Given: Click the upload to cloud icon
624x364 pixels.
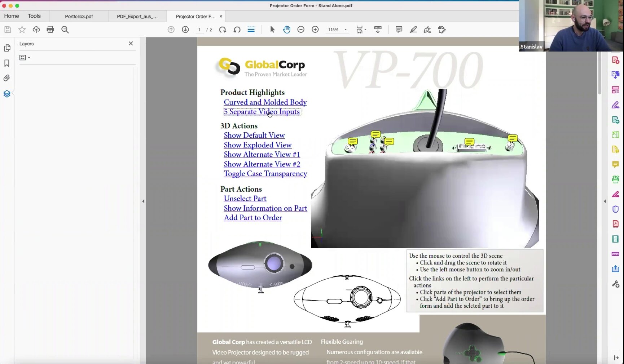Looking at the screenshot, I should [36, 30].
